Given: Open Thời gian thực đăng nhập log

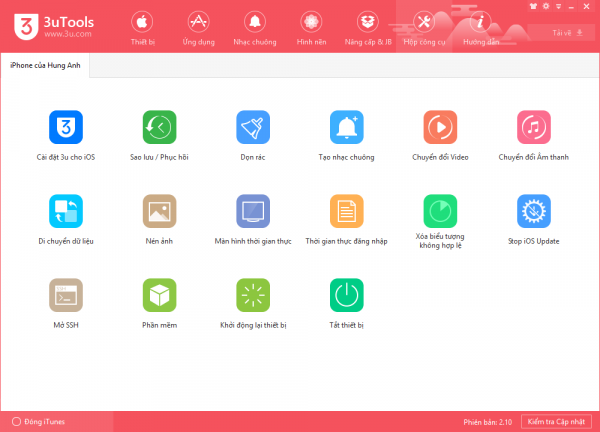Looking at the screenshot, I should pos(346,211).
